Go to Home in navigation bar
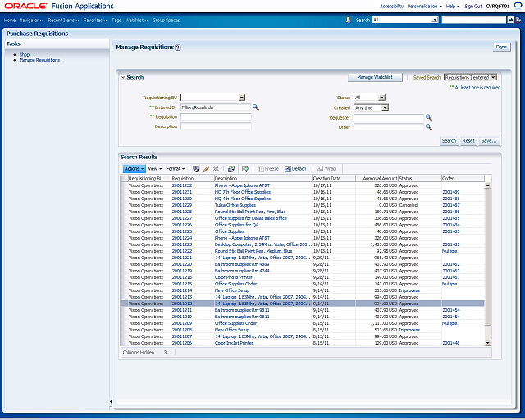The height and width of the screenshot is (420, 525). (x=10, y=20)
